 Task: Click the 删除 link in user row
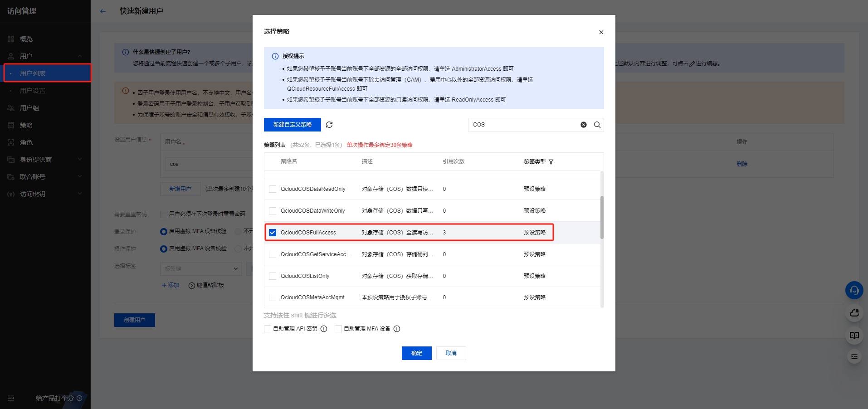[742, 164]
